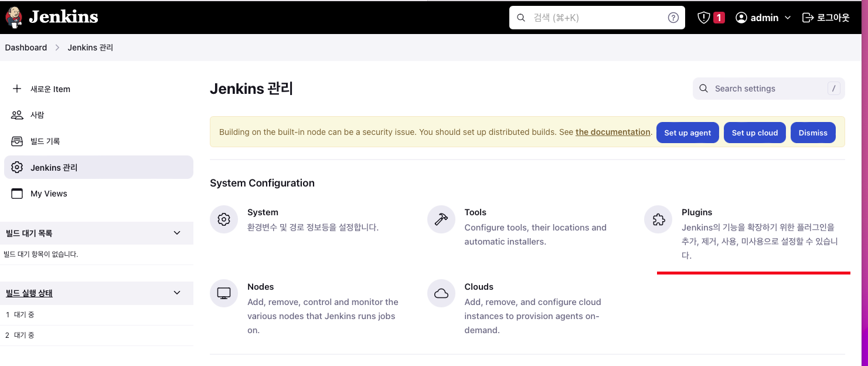Image resolution: width=868 pixels, height=366 pixels.
Task: Click the Jenkins wordmark in header
Action: coord(63,17)
